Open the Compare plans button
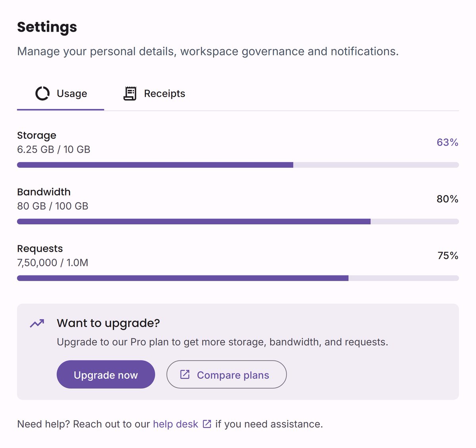 point(226,374)
